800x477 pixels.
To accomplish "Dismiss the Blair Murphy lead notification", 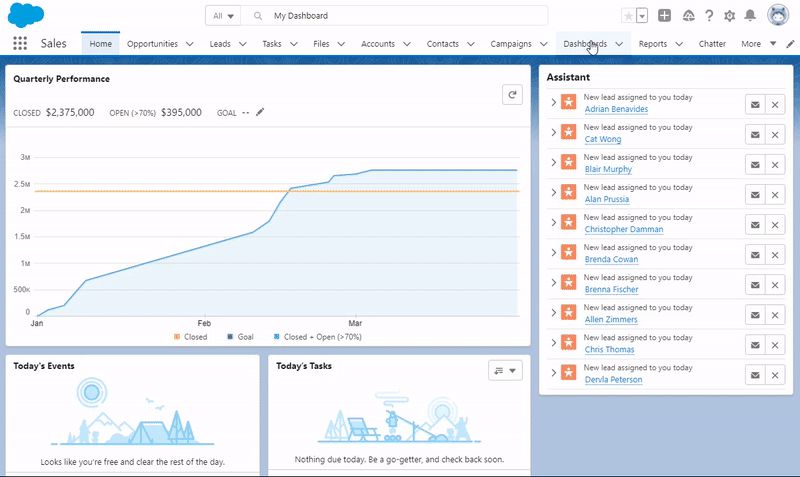I will (774, 165).
